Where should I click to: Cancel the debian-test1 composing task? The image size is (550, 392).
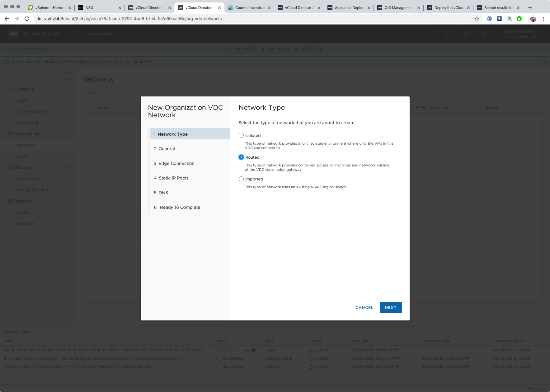pos(253,350)
